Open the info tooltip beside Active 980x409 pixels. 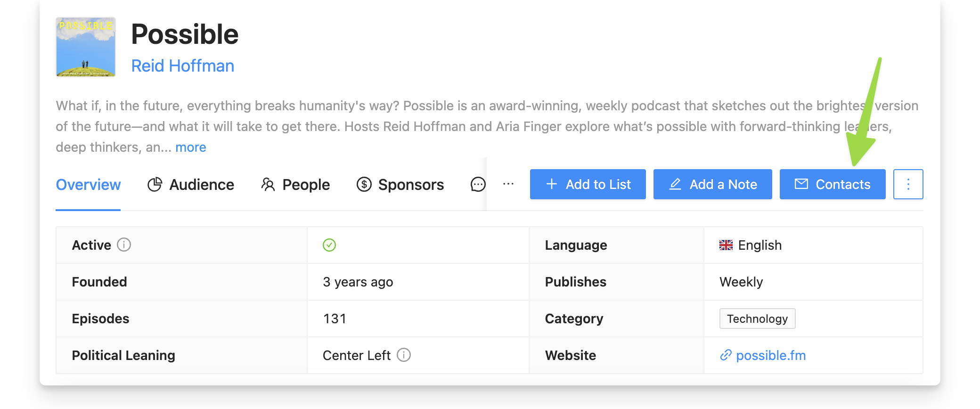pos(123,245)
